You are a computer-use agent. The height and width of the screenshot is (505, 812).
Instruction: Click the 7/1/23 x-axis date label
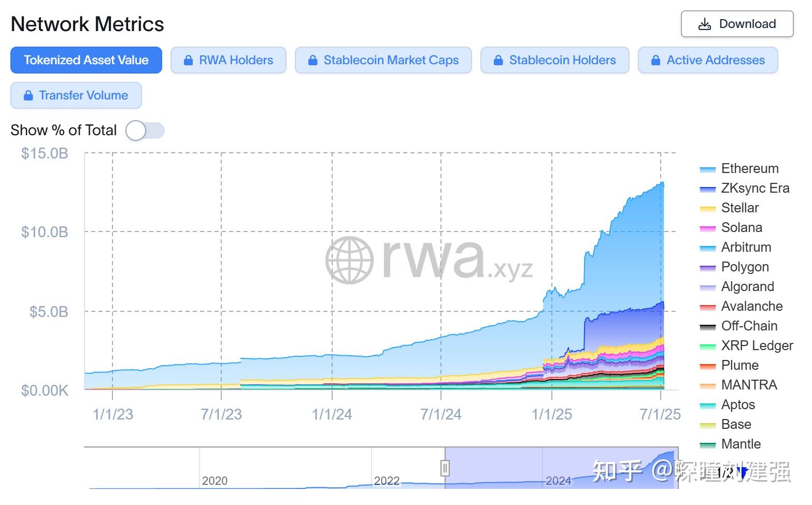[221, 414]
